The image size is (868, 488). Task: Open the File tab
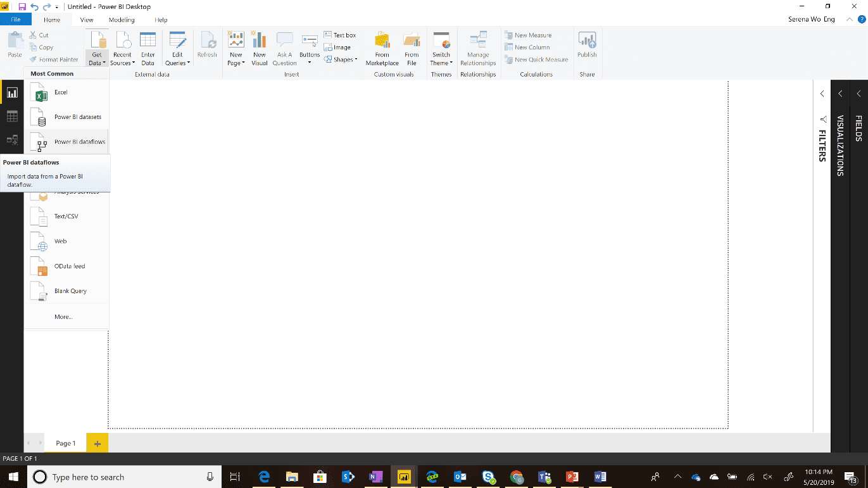tap(16, 20)
